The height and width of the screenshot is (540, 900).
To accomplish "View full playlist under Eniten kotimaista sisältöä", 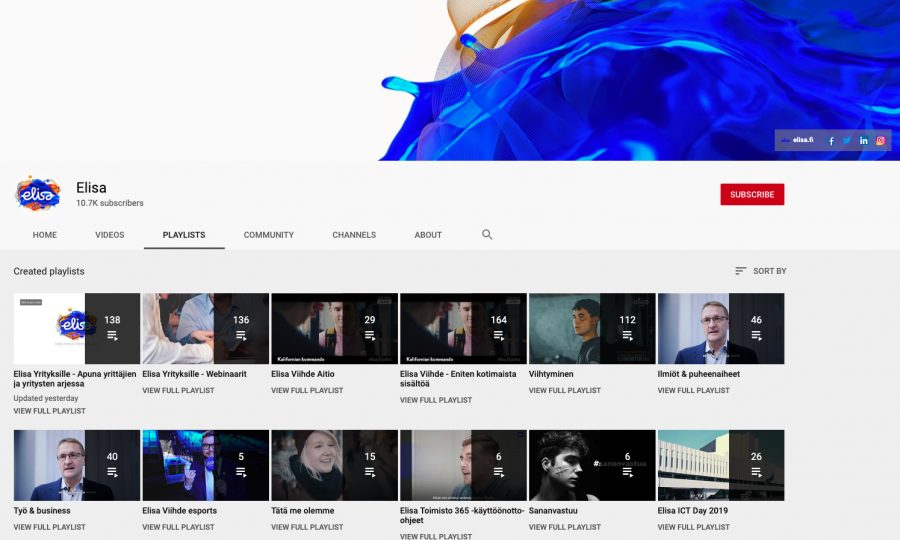I will (x=436, y=400).
